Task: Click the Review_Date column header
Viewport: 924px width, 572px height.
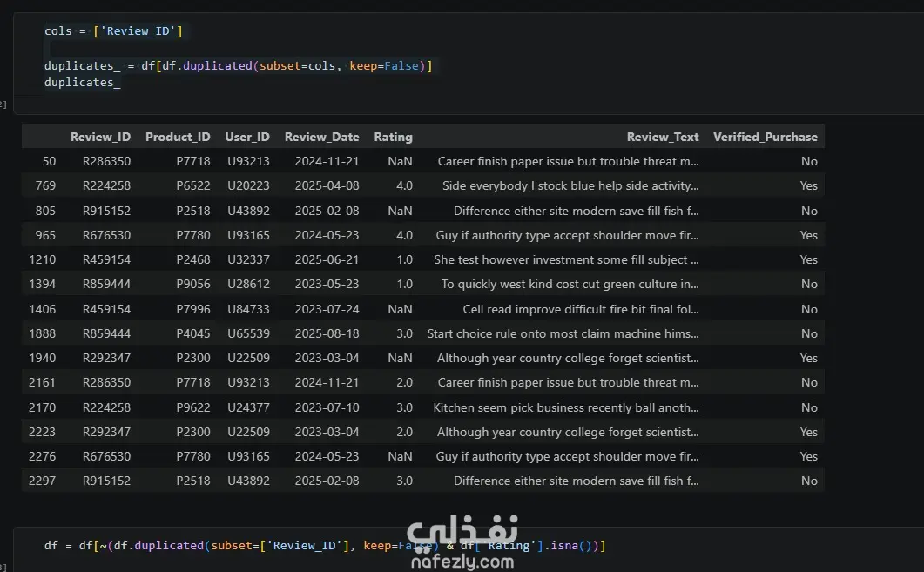Action: (x=321, y=137)
